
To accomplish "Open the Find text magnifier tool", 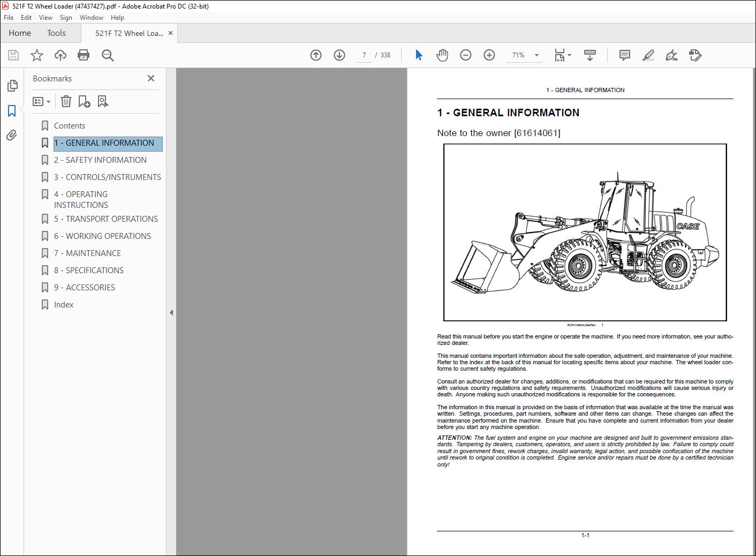I will tap(108, 55).
